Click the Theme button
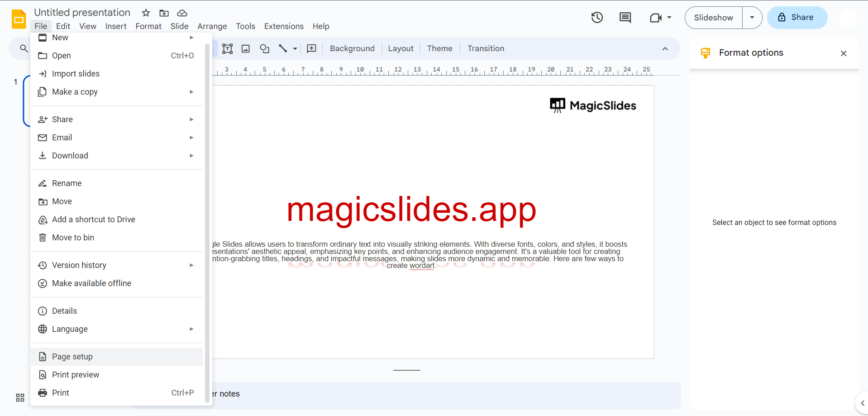The width and height of the screenshot is (868, 416). 439,48
